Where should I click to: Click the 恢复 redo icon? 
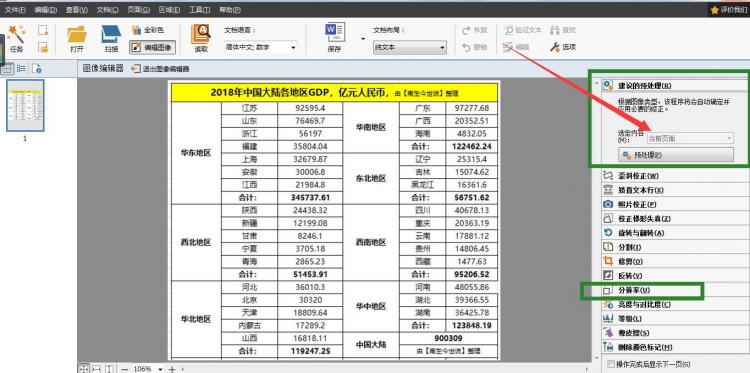click(474, 30)
